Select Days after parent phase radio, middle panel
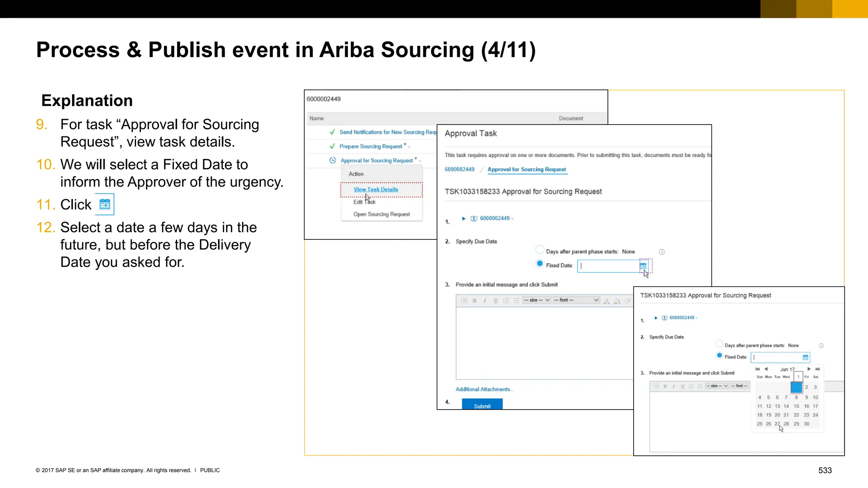This screenshot has width=868, height=488. tap(540, 249)
